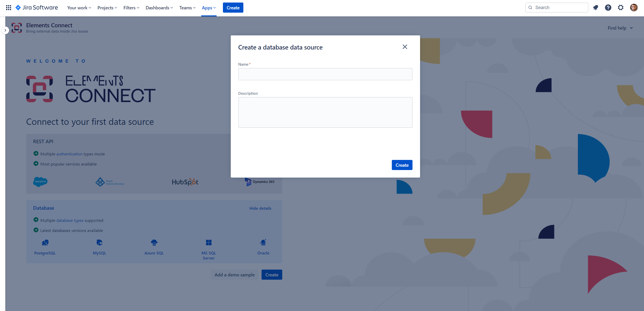
Task: Open the app switcher grid icon
Action: (9, 8)
